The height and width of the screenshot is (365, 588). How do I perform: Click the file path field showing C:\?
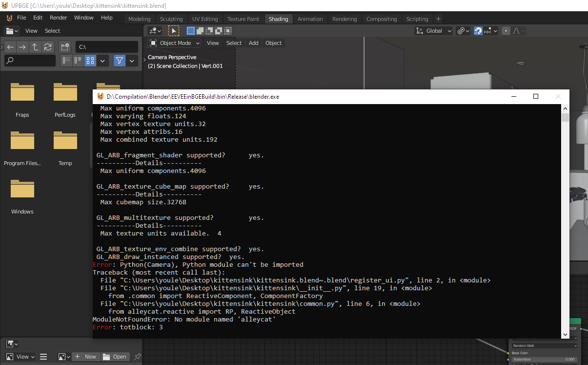pyautogui.click(x=107, y=47)
